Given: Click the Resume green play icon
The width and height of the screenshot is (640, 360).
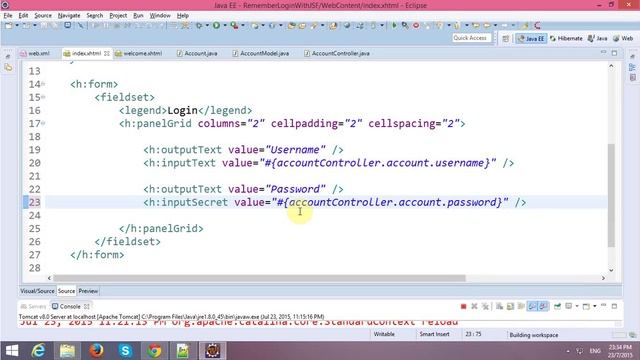Looking at the screenshot, I should 394,25.
